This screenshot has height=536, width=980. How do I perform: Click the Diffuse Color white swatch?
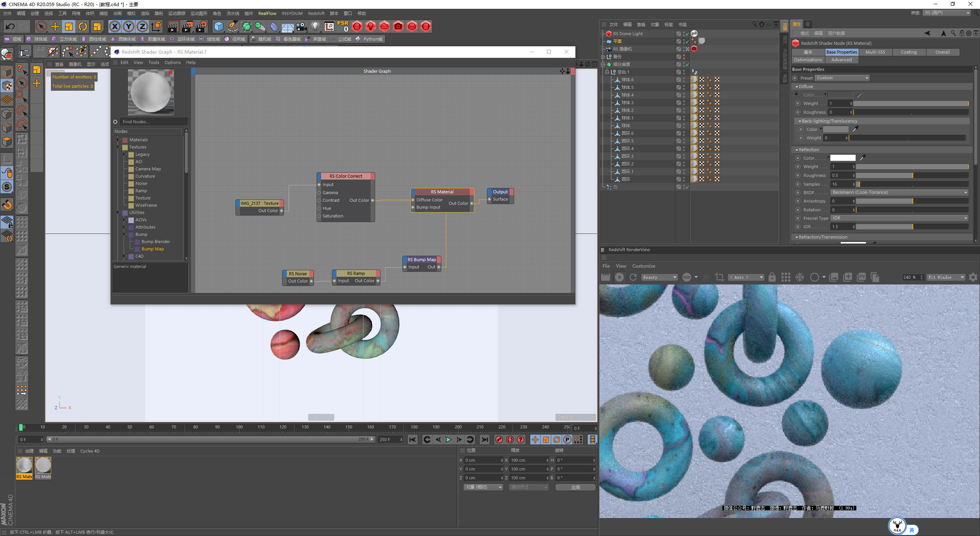[x=838, y=95]
